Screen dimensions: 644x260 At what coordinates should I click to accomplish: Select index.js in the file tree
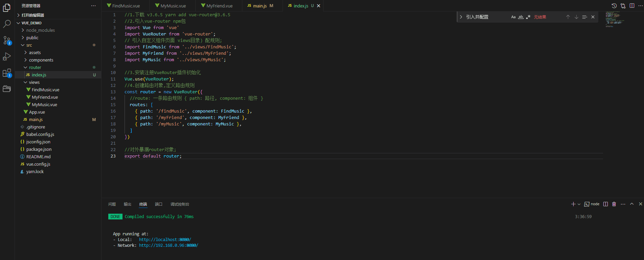pyautogui.click(x=58, y=75)
